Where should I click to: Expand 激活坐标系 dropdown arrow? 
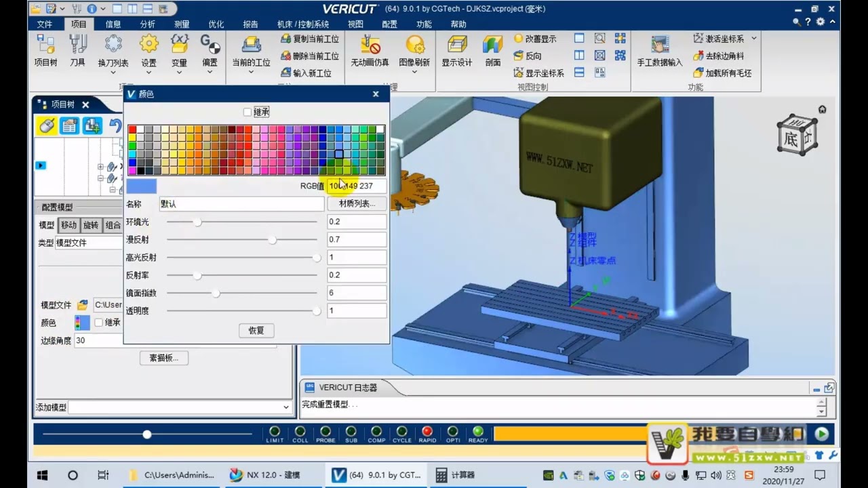[753, 39]
